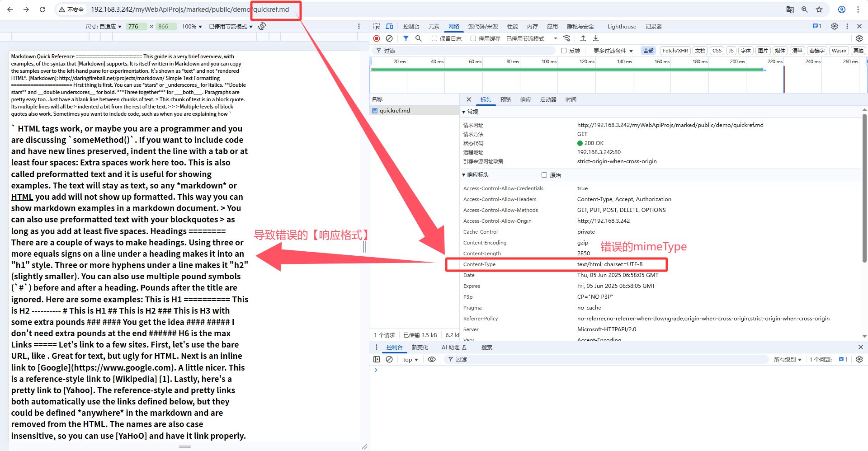Open device toolbar more options menu
Image resolution: width=868 pixels, height=451 pixels.
pos(359,26)
